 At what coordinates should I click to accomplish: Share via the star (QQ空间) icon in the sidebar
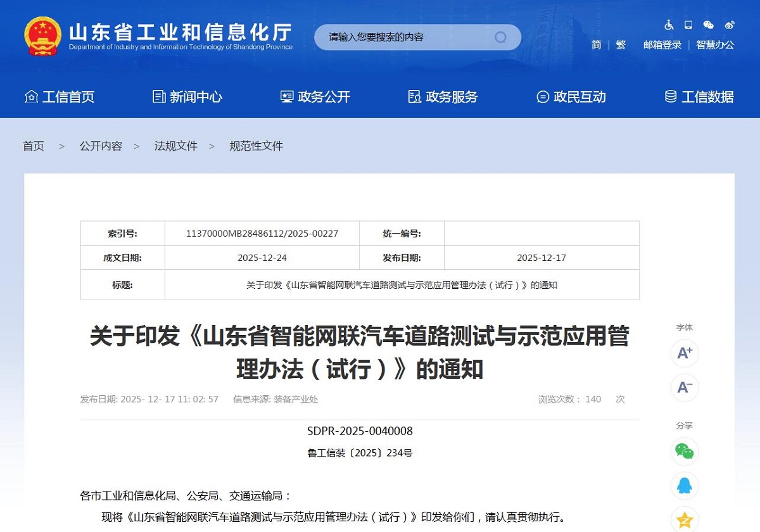[x=684, y=519]
